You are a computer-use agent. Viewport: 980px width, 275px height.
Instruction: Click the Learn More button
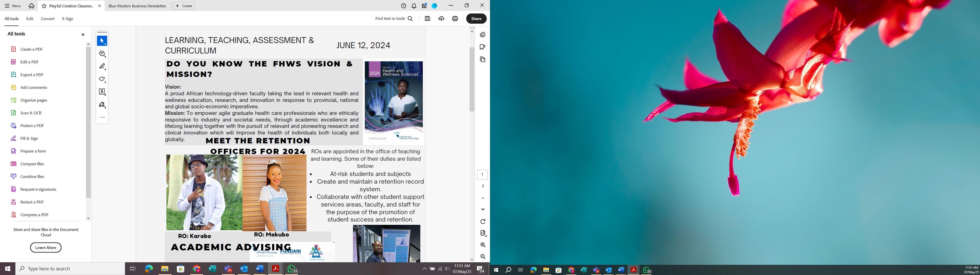(46, 248)
